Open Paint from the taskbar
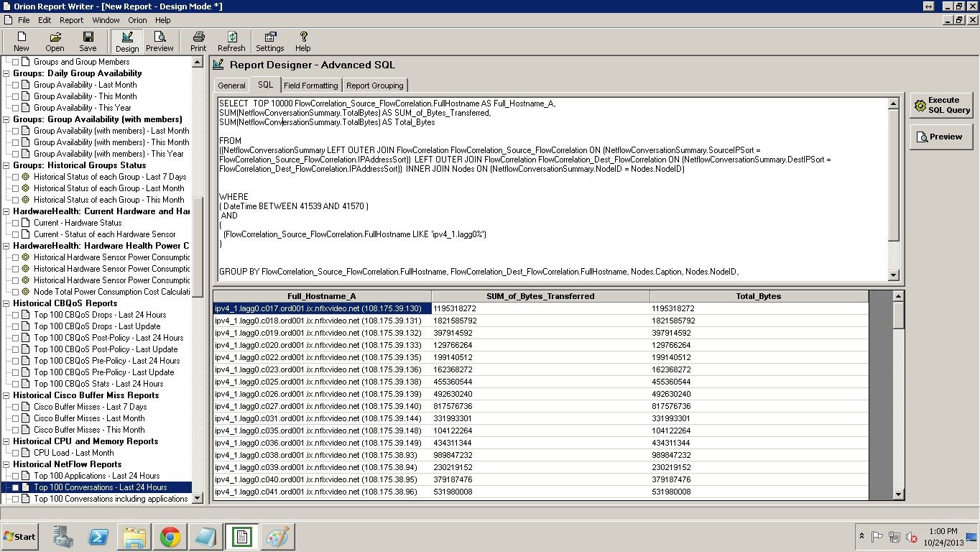The image size is (980, 552). coord(277,536)
